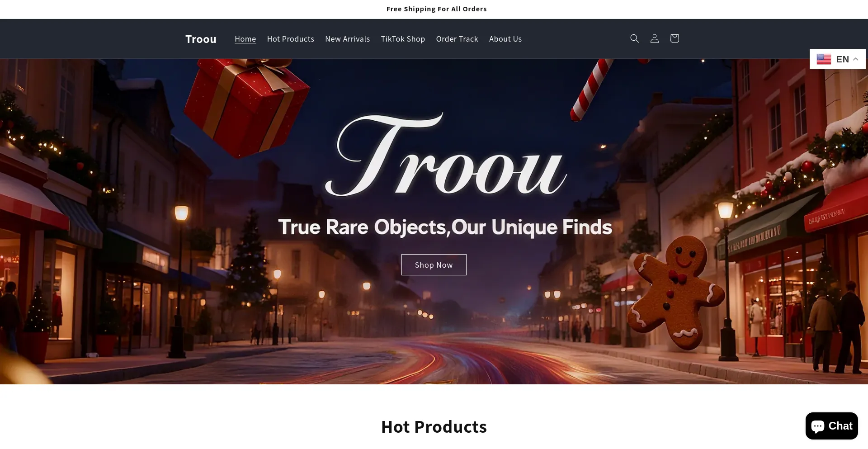Viewport: 868px width, 449px height.
Task: Select the New Arrivals menu item
Action: click(x=347, y=39)
